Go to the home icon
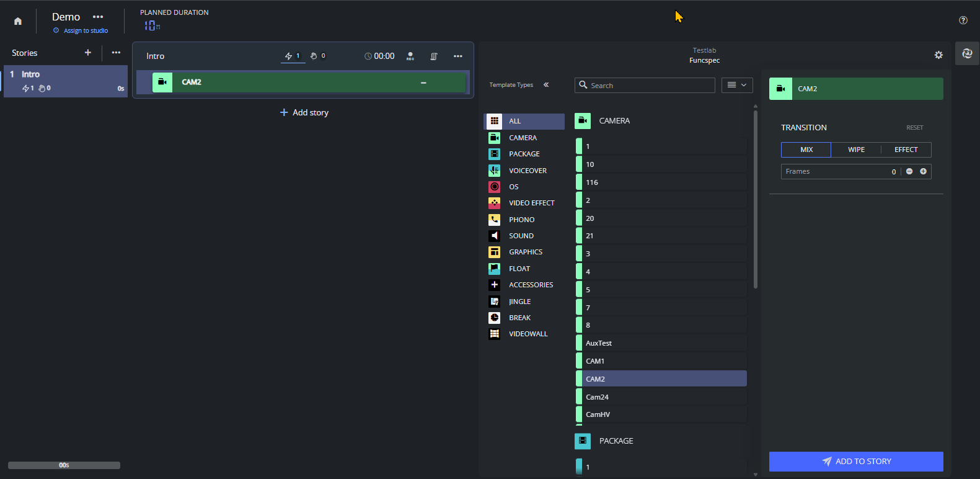 point(18,21)
